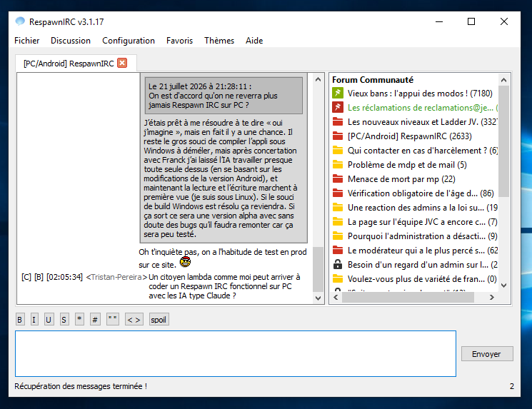Insert spoiler with the spoil button
This screenshot has height=409, width=532.
[x=159, y=320]
